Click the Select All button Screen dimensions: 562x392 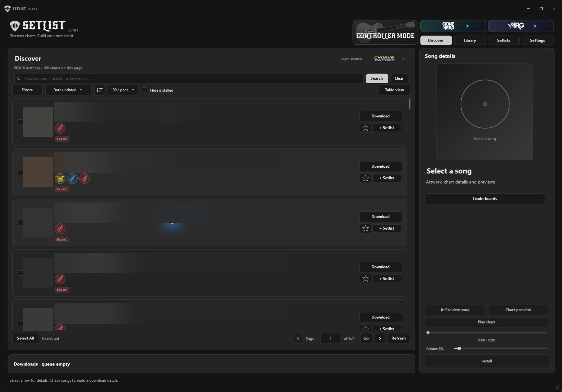point(25,338)
